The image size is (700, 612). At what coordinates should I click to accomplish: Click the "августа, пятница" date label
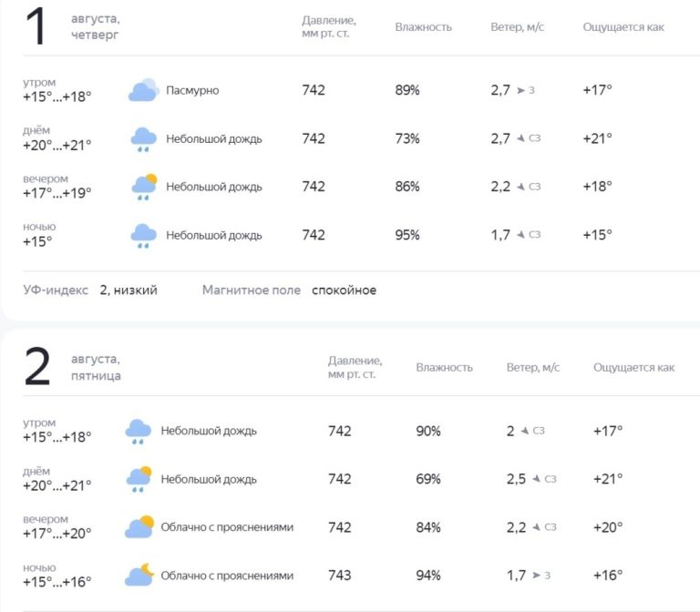[x=97, y=368]
